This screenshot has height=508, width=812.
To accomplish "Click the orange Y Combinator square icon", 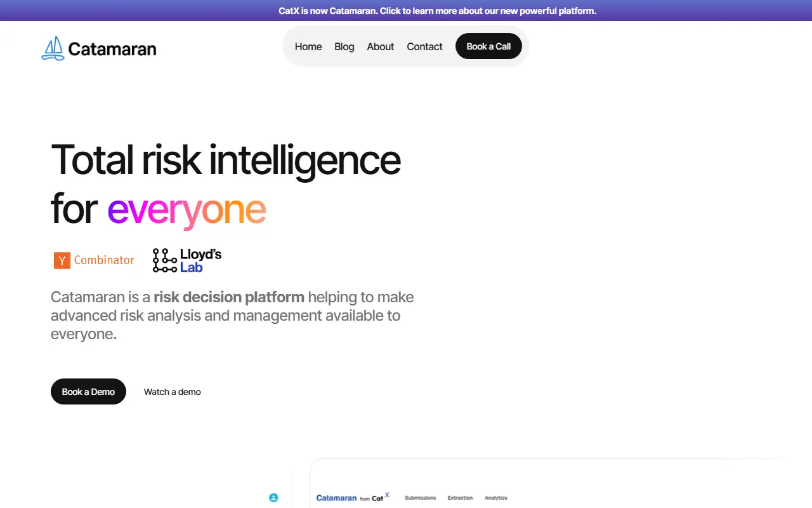I will (x=62, y=260).
